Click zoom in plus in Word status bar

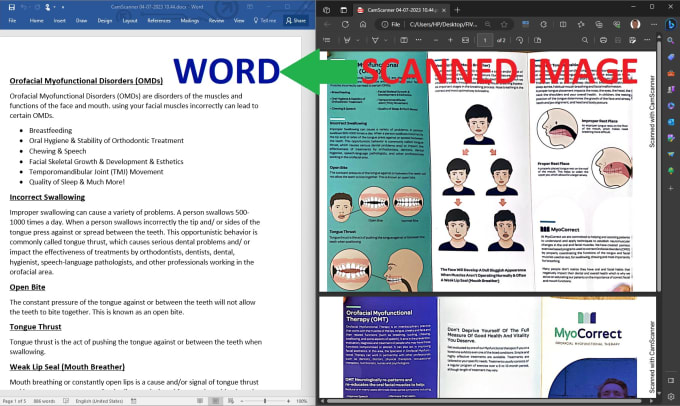click(x=288, y=401)
